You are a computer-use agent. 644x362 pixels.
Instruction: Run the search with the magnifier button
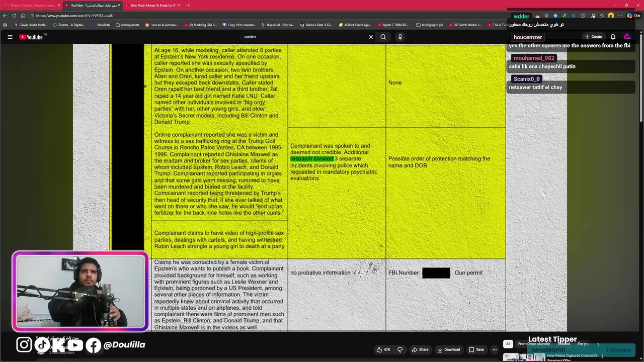383,37
